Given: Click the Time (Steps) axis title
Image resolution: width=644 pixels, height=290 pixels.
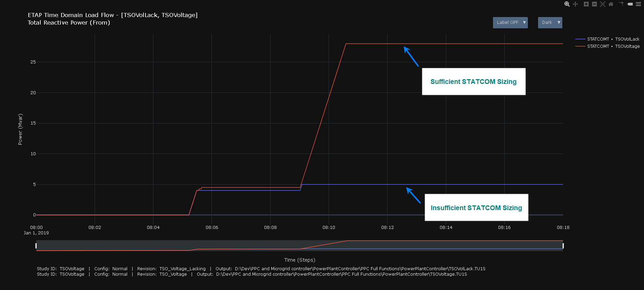Looking at the screenshot, I should pos(300,260).
